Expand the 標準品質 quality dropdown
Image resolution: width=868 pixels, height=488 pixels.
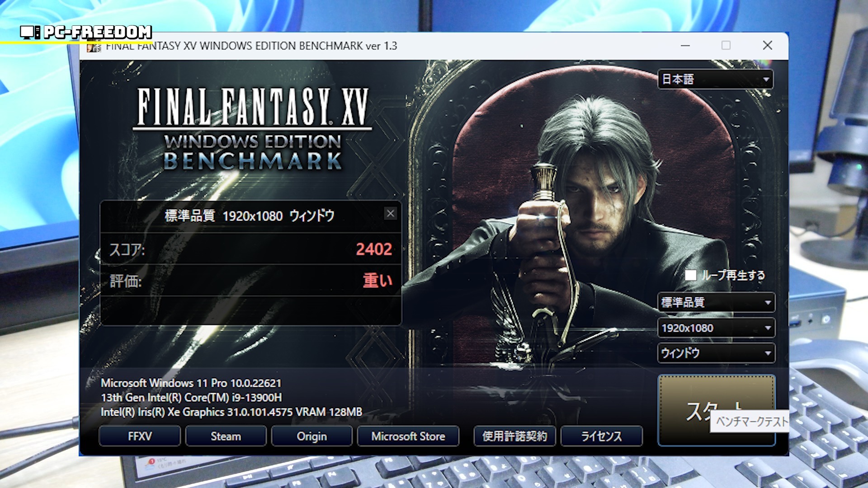716,302
